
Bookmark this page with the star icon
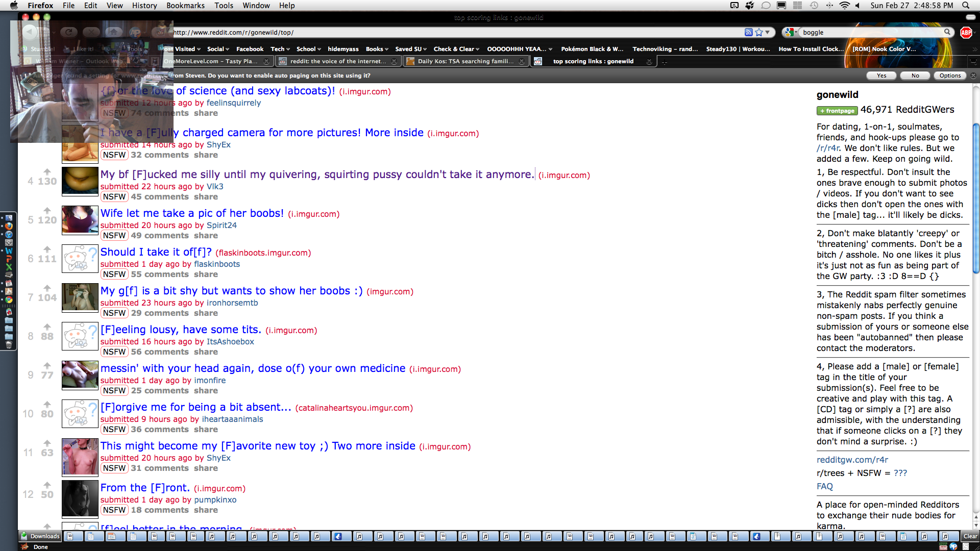coord(759,32)
